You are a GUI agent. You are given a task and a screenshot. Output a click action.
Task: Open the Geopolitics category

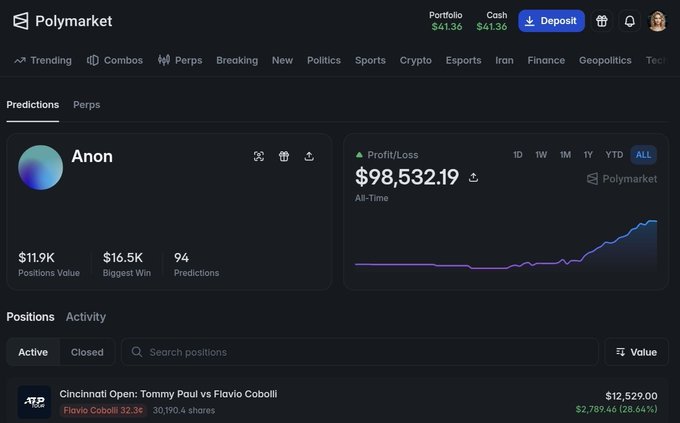point(605,60)
